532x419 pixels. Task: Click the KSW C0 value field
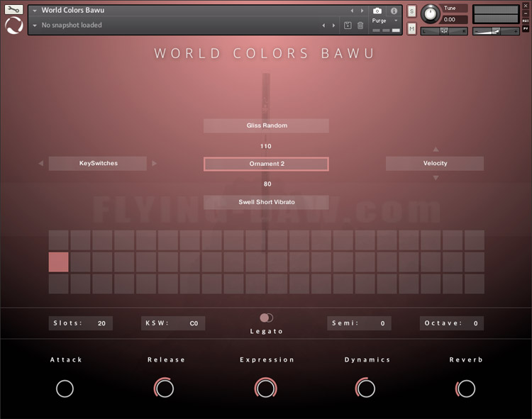pyautogui.click(x=173, y=323)
